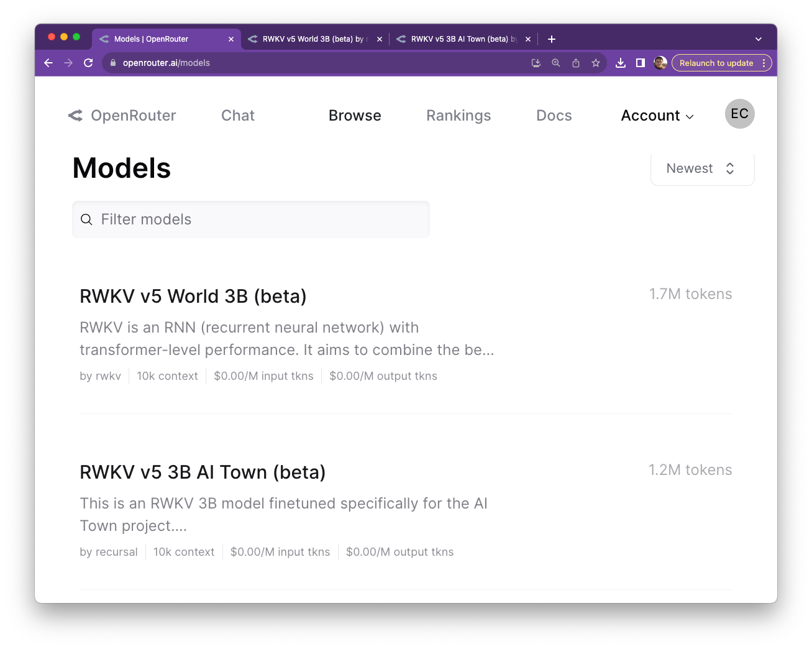Expand the Account dropdown menu
The width and height of the screenshot is (812, 649).
[657, 116]
